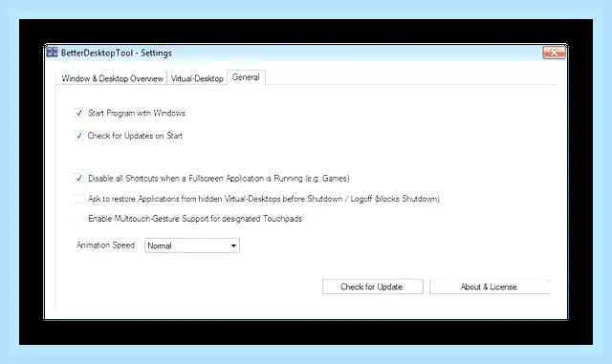Uncheck Start Program with Windows
The height and width of the screenshot is (364, 612).
pos(79,113)
